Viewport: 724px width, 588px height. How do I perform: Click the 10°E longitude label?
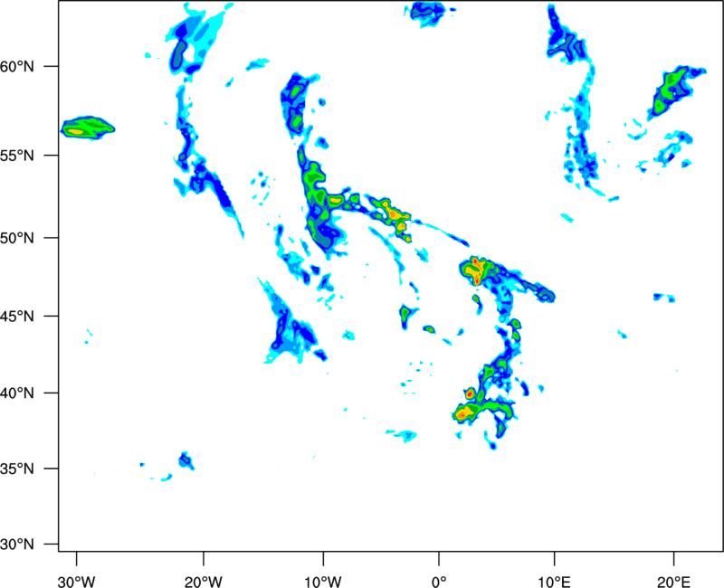[x=554, y=582]
